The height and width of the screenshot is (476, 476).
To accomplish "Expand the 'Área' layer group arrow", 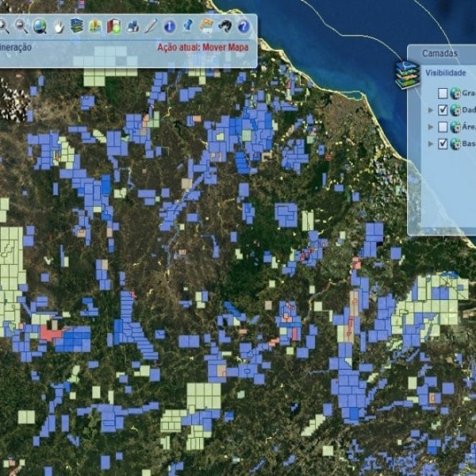I will pos(431,127).
